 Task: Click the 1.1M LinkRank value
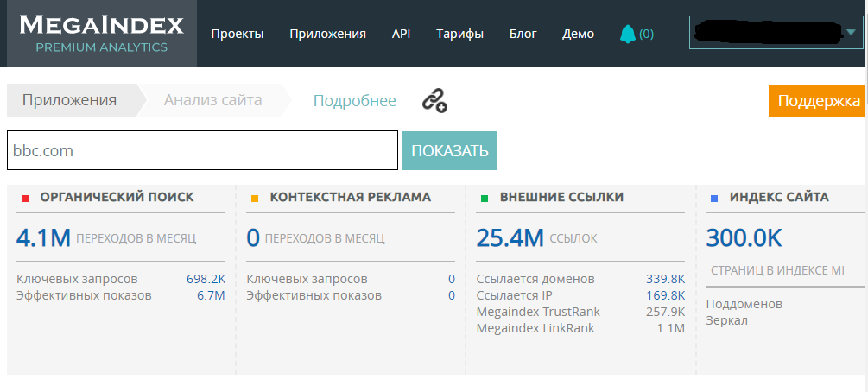coord(671,328)
